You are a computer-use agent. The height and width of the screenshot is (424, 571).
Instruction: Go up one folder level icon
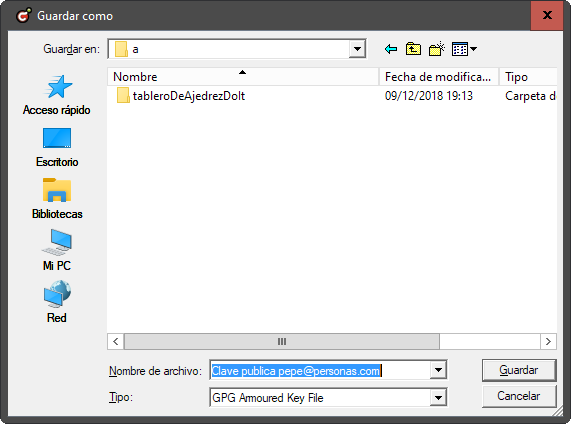click(413, 49)
